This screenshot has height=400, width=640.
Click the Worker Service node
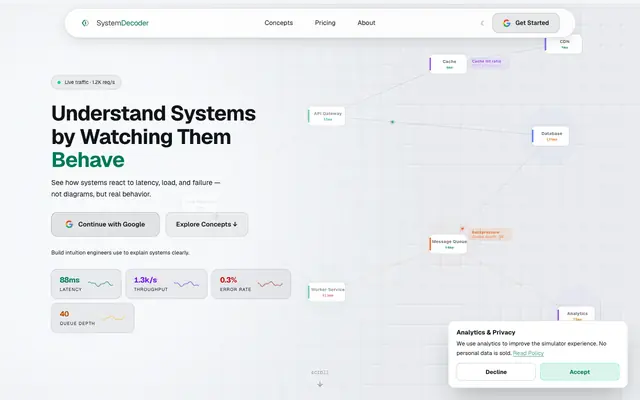(327, 292)
